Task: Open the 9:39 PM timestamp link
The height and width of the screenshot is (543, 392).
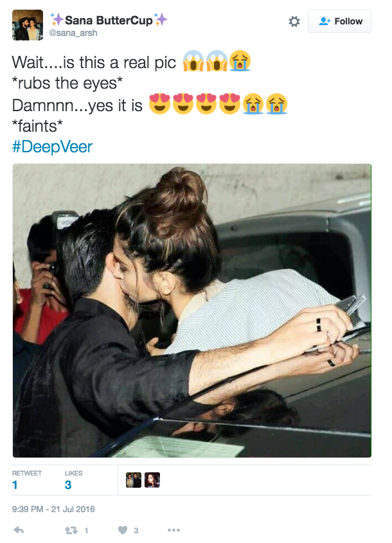Action: click(53, 509)
